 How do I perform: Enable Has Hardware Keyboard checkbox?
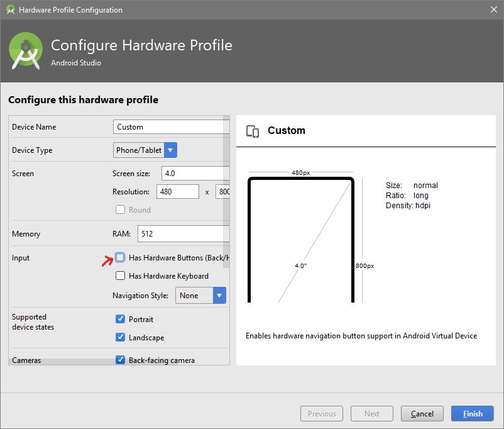click(x=120, y=276)
